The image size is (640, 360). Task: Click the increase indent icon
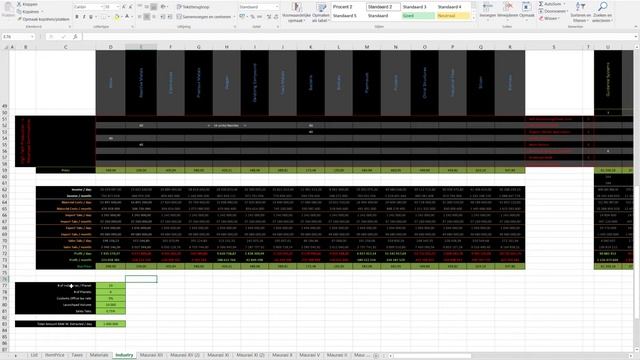[x=170, y=17]
